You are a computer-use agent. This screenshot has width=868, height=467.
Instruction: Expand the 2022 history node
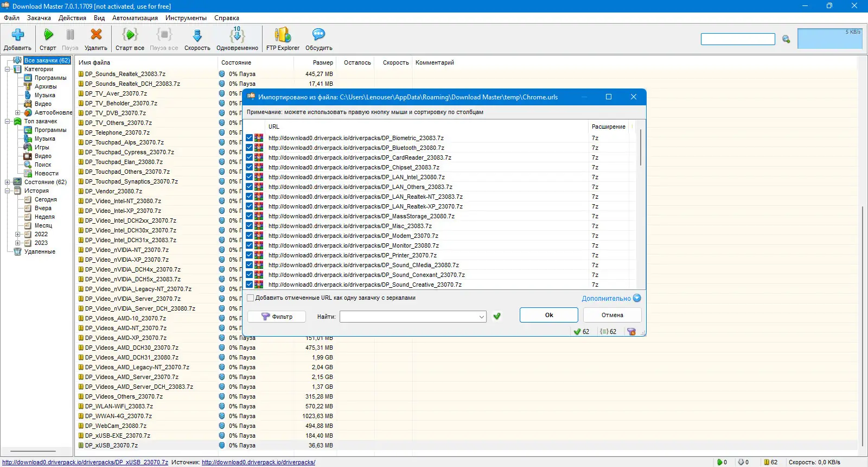tap(18, 234)
